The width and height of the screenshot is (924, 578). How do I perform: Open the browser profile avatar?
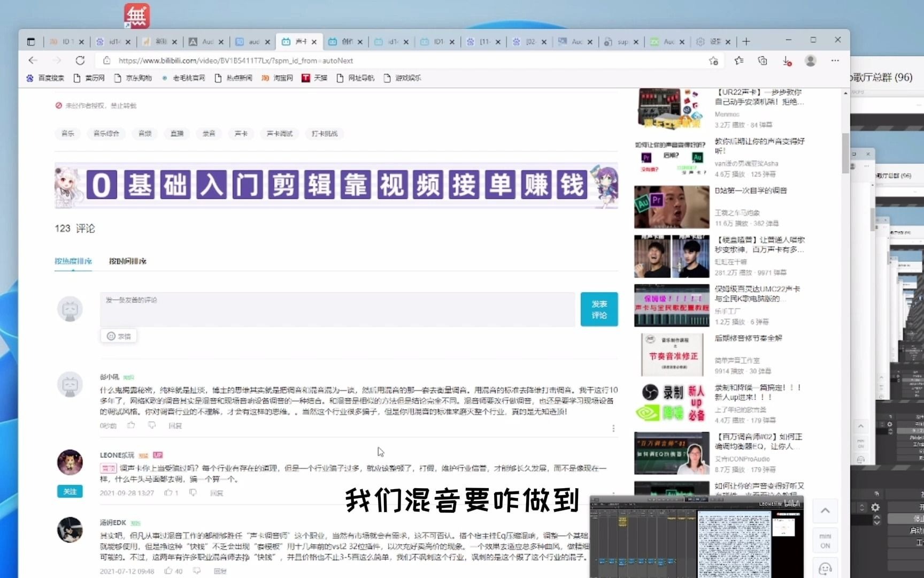811,60
